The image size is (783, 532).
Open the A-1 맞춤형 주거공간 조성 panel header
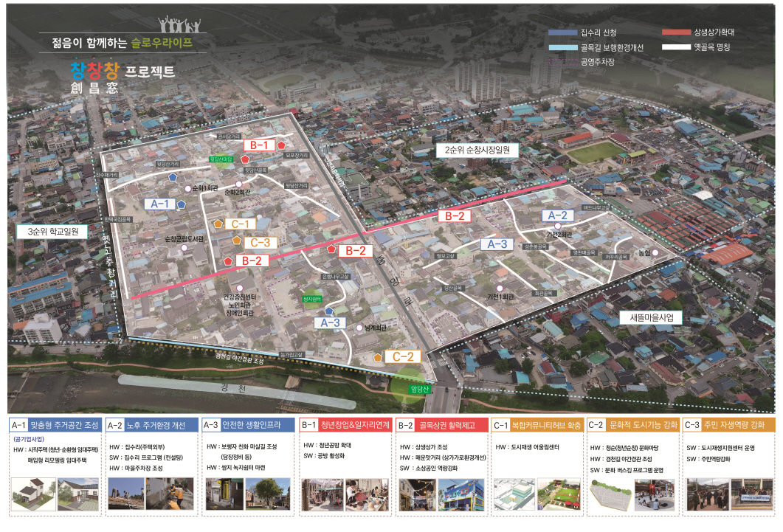click(x=55, y=425)
